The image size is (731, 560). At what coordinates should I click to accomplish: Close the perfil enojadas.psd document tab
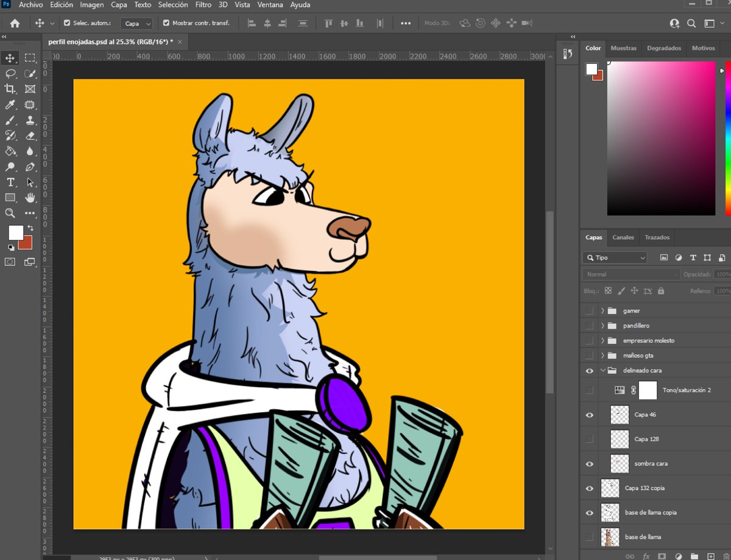pos(180,41)
